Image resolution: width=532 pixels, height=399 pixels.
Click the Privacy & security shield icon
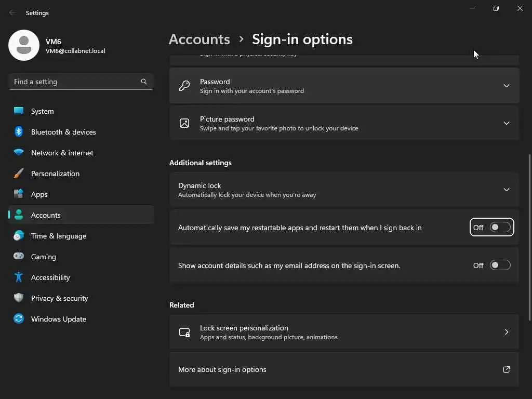[x=19, y=298]
